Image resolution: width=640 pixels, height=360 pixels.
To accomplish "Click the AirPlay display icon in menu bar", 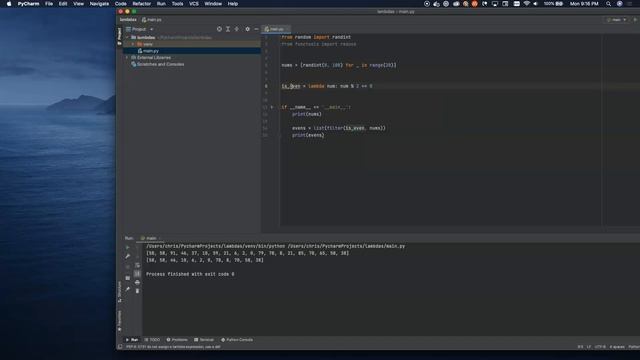I will coord(495,4).
